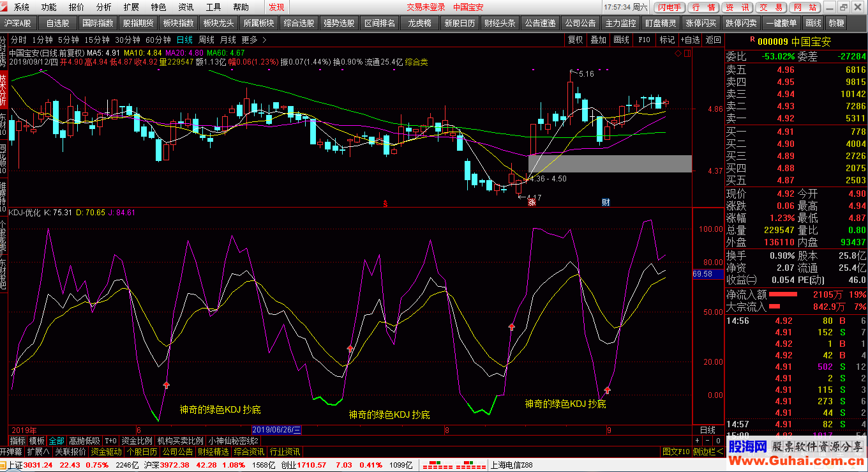Click 一键撤单 toolbar button
Screen dimensions: 868x472
pos(782,23)
